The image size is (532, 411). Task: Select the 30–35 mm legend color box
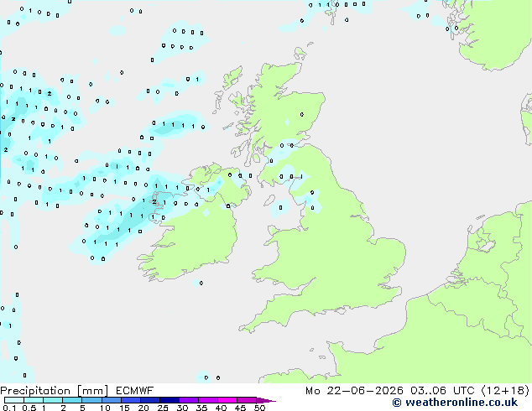click(x=188, y=400)
